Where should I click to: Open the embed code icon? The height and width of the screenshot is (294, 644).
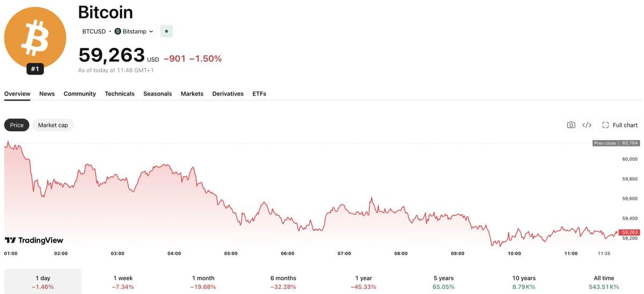[587, 125]
